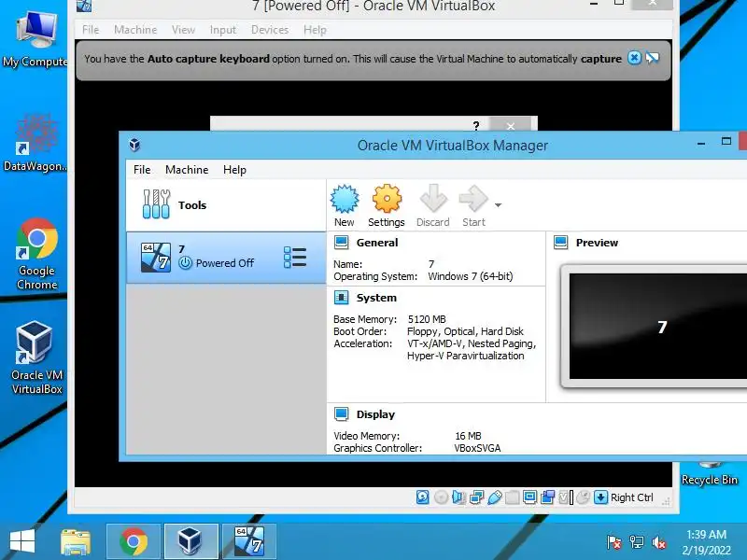The height and width of the screenshot is (560, 747).
Task: Click the mouse integration status icon
Action: [x=583, y=497]
